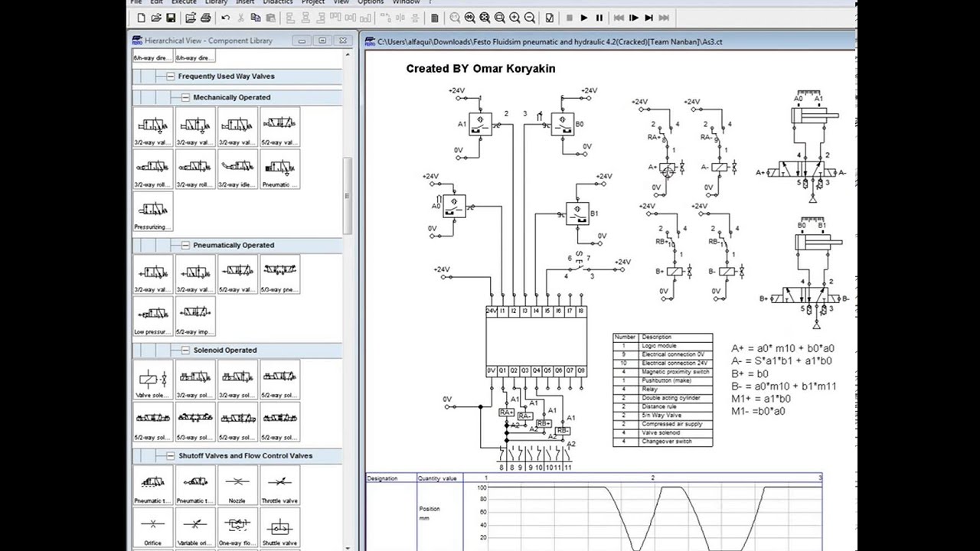Screen dimensions: 980x551
Task: Close the Component Library panel
Action: (x=343, y=41)
